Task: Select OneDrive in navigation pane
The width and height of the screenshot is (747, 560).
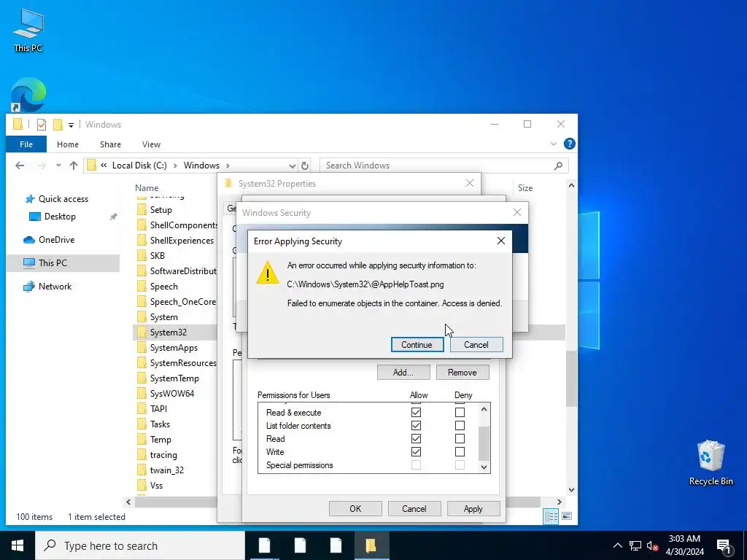Action: (x=56, y=240)
